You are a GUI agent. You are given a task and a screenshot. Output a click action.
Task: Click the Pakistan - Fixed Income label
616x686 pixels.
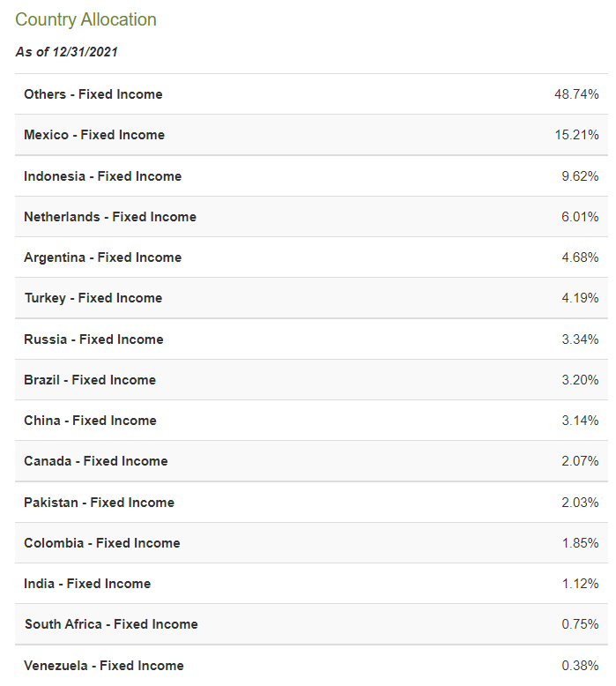pos(99,503)
